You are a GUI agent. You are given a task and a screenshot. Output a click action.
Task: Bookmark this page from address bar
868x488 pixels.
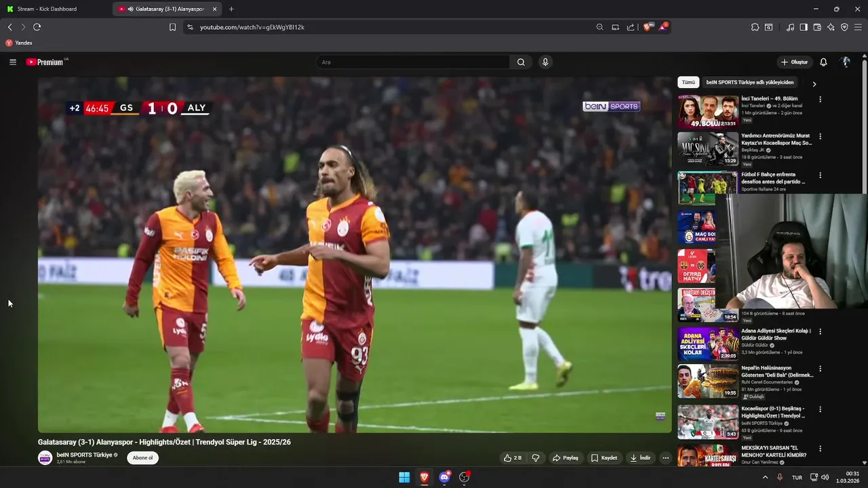click(172, 27)
